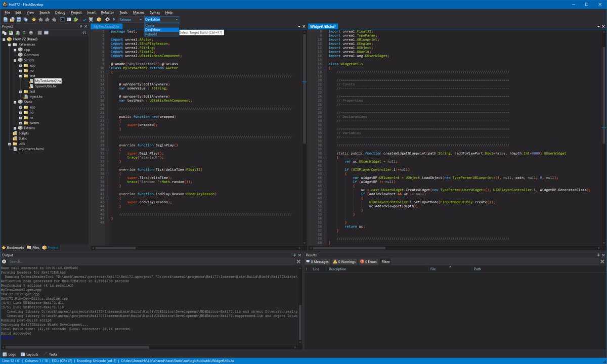Expand the nx folder under Static
The image size is (607, 364).
tap(20, 117)
